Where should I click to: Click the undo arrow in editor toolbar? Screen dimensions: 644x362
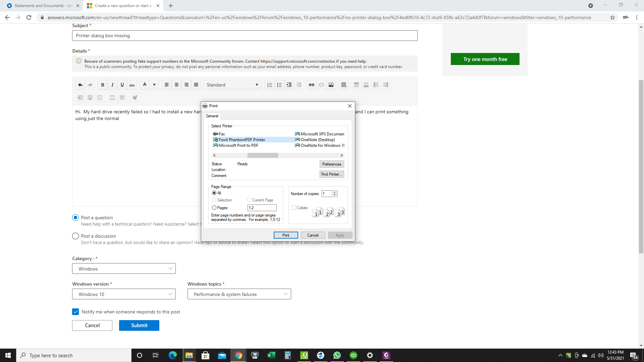point(80,85)
